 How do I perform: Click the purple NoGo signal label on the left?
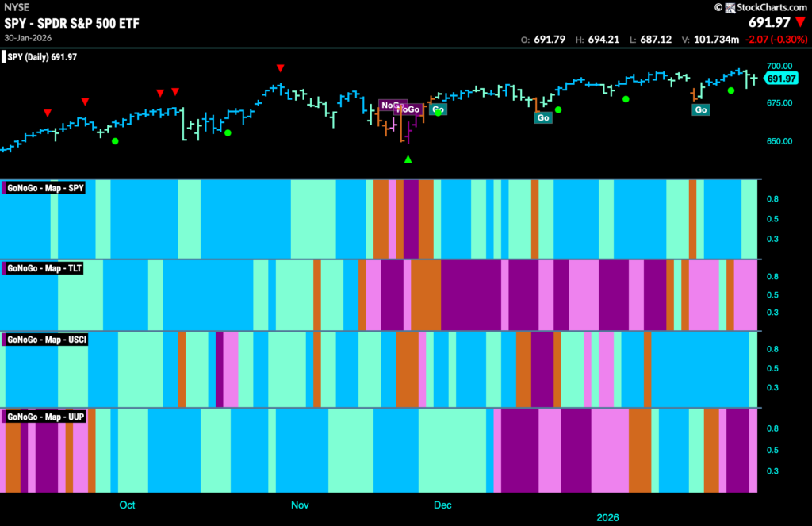coord(391,106)
